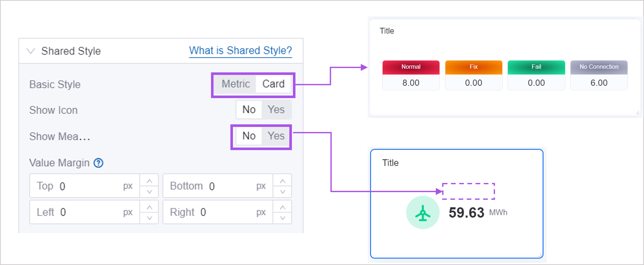Set Show Measurement to Yes

276,136
